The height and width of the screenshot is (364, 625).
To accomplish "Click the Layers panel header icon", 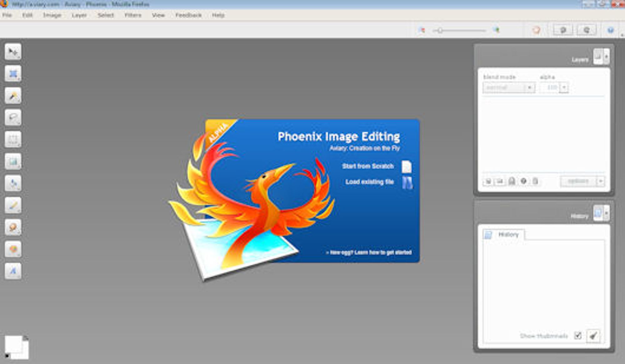I will coord(598,56).
